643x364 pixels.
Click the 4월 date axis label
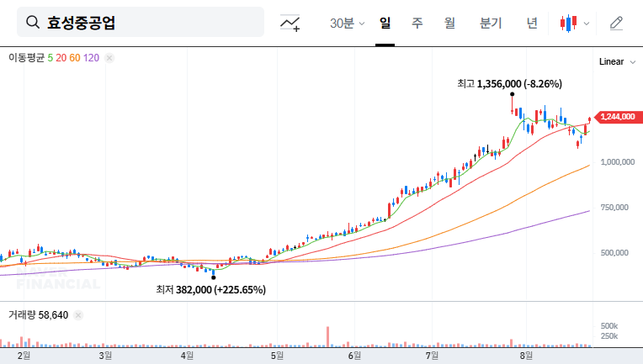point(187,356)
